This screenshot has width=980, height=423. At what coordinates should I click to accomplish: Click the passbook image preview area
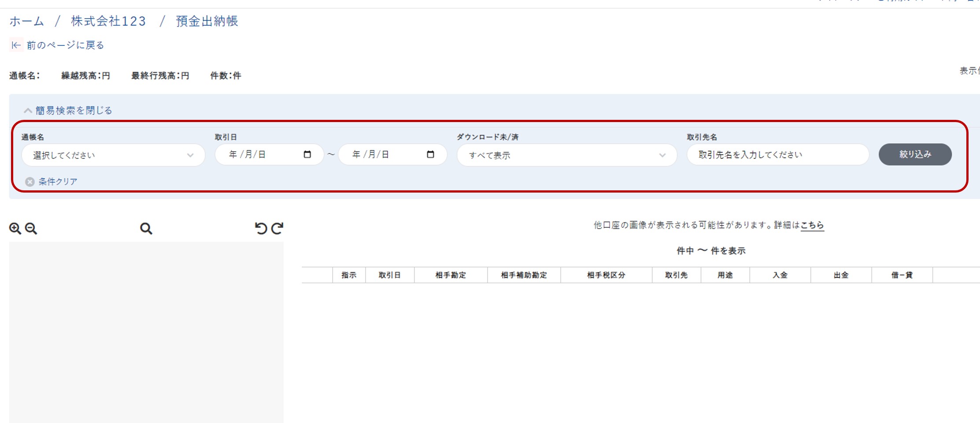tap(146, 332)
